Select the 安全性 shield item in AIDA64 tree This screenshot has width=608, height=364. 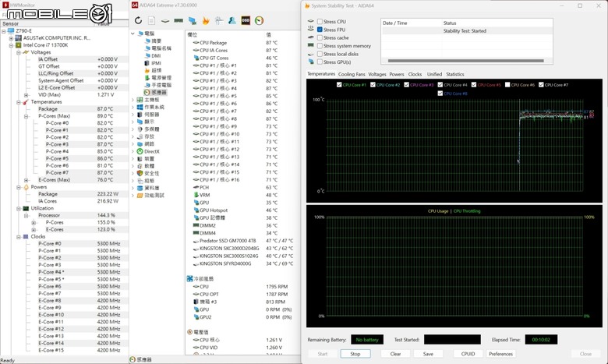tap(148, 173)
